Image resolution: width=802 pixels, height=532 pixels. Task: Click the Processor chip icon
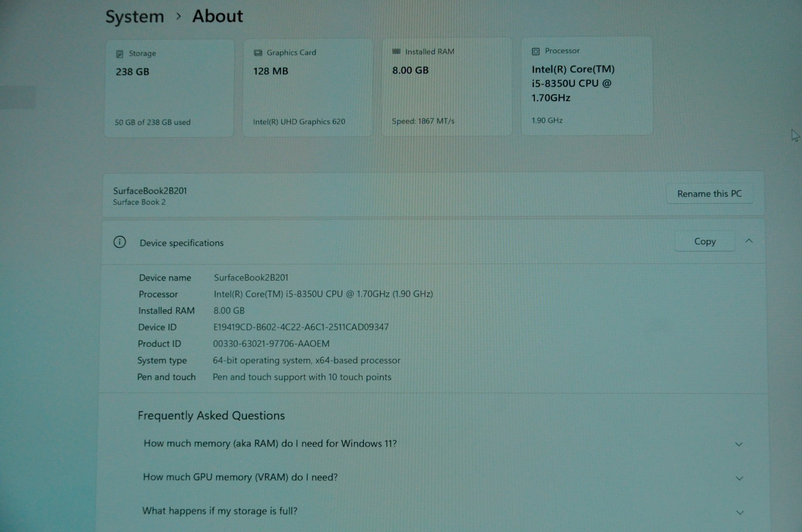point(536,51)
